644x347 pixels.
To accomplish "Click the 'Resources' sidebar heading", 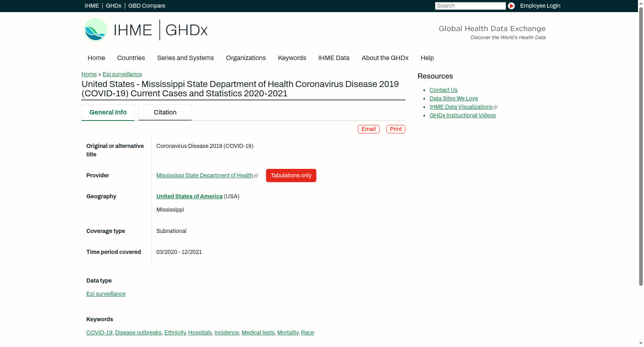I will [x=435, y=76].
